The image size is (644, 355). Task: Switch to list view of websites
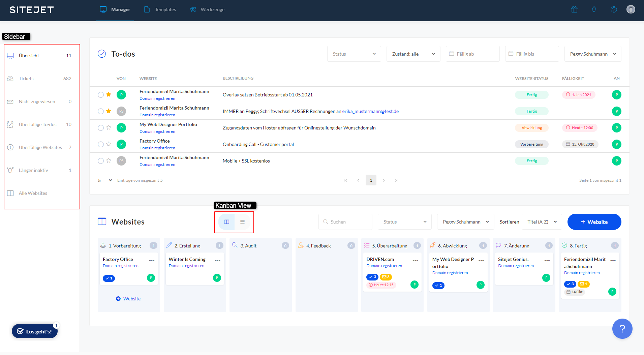[x=242, y=222]
